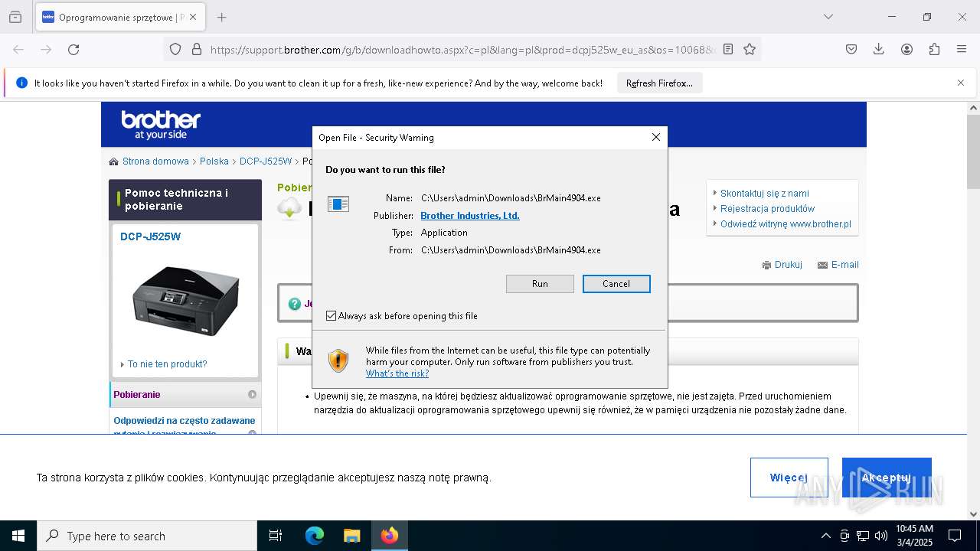Click the Type here to search box
This screenshot has height=551, width=980.
point(147,536)
